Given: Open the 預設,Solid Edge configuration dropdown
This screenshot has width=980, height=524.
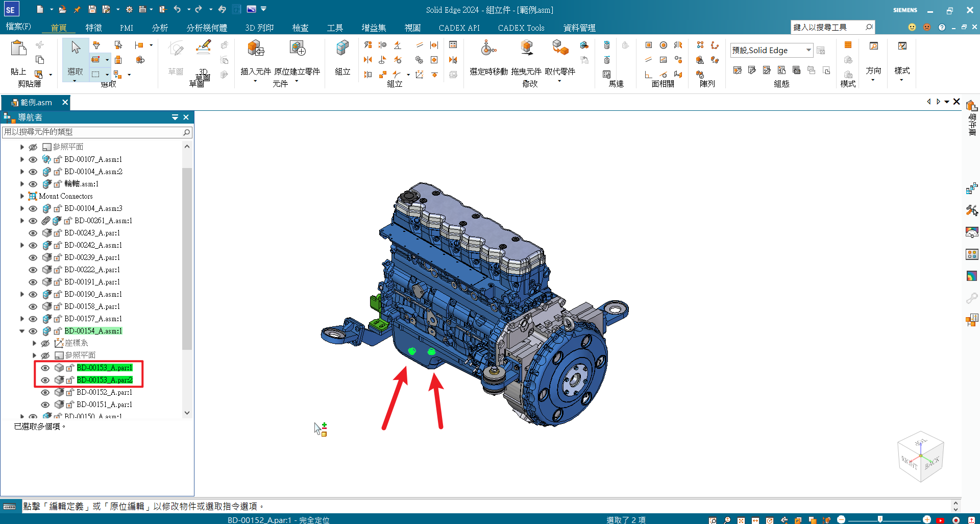Looking at the screenshot, I should 808,50.
